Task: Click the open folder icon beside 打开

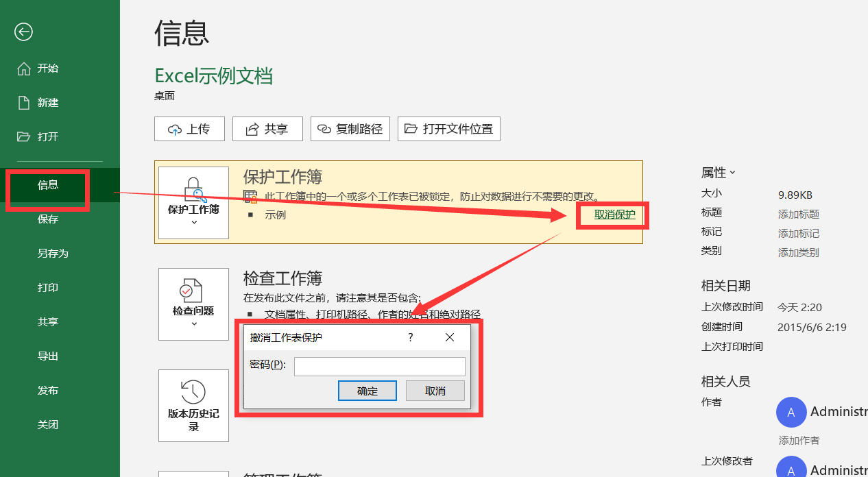Action: (x=24, y=136)
